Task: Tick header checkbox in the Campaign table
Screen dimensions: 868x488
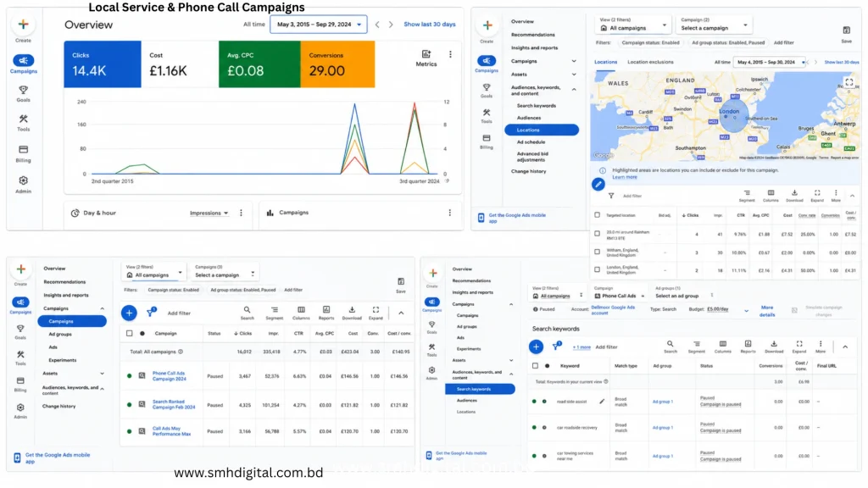Action: [130, 334]
